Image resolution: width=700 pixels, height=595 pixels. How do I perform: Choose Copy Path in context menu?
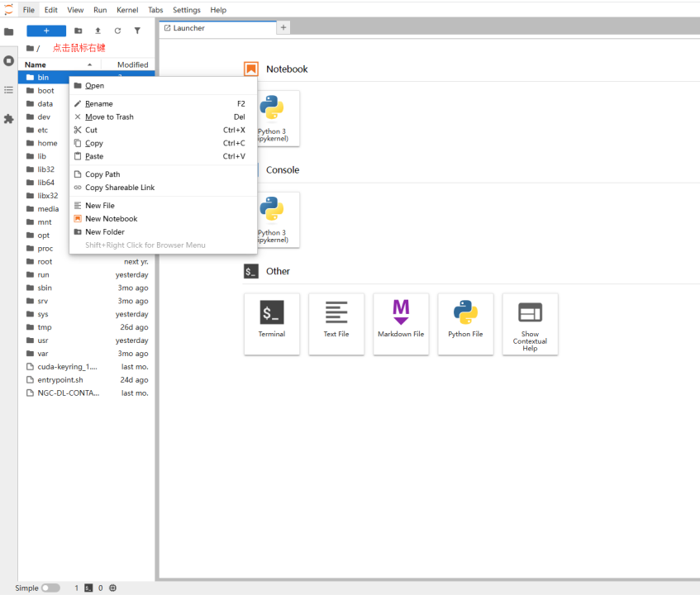[x=163, y=174]
